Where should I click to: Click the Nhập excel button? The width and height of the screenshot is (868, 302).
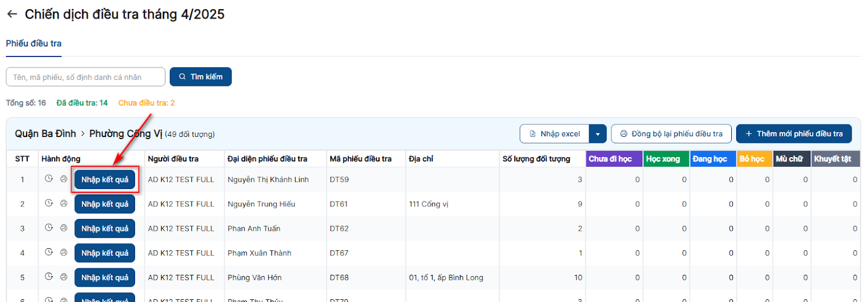coord(554,134)
